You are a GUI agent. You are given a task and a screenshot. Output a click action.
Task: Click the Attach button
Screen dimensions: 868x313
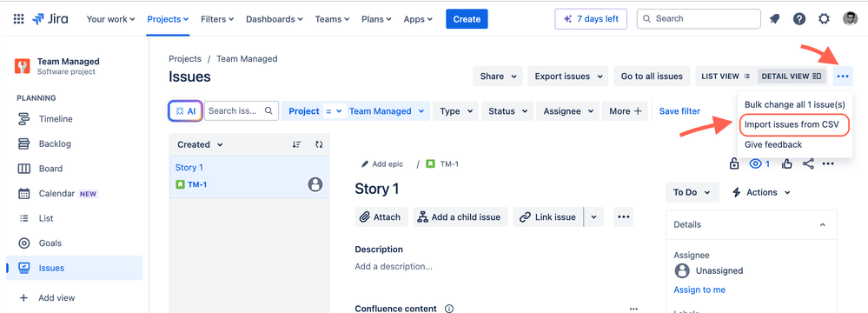(x=381, y=217)
